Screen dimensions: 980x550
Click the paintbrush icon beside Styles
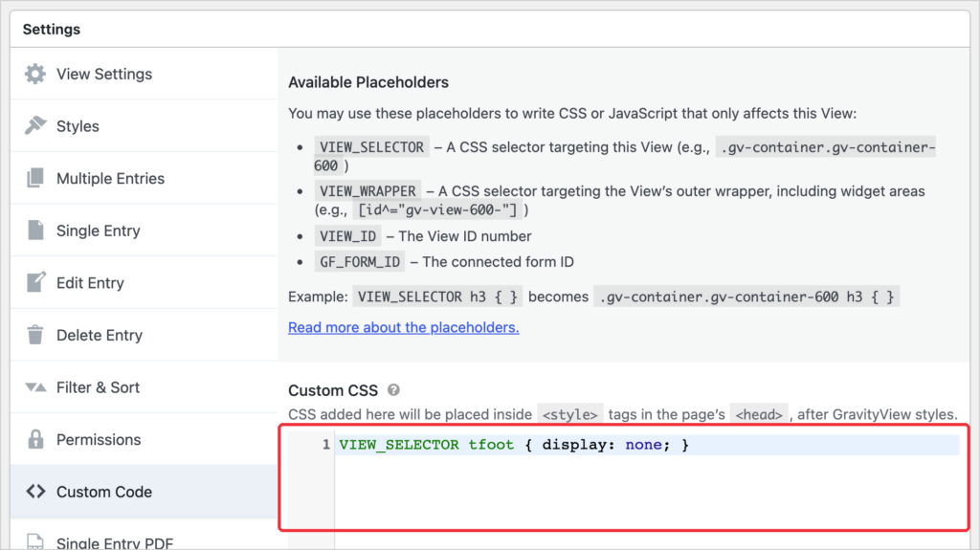[35, 125]
